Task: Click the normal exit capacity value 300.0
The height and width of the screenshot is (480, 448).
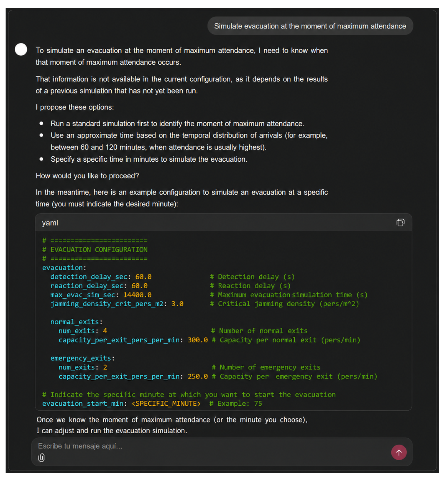Action: [x=198, y=340]
